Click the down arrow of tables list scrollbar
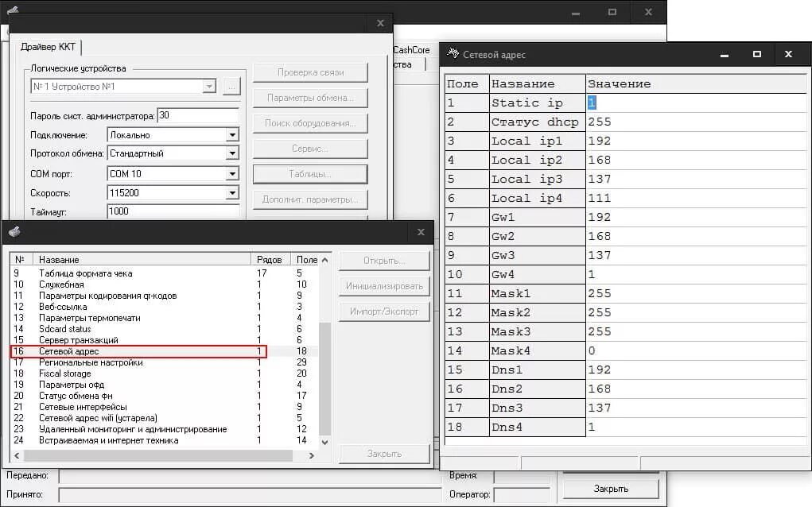Viewport: 812px width, 507px height. tap(324, 443)
